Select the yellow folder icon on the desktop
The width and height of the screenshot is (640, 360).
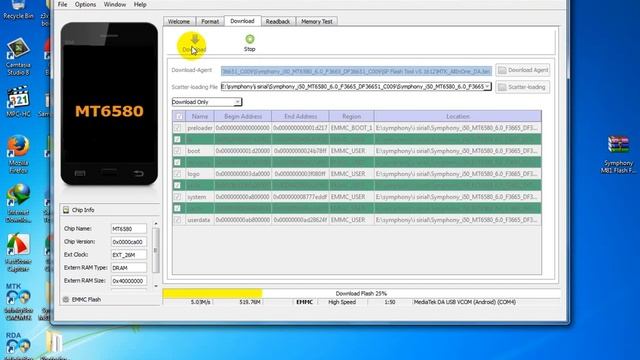click(54, 343)
